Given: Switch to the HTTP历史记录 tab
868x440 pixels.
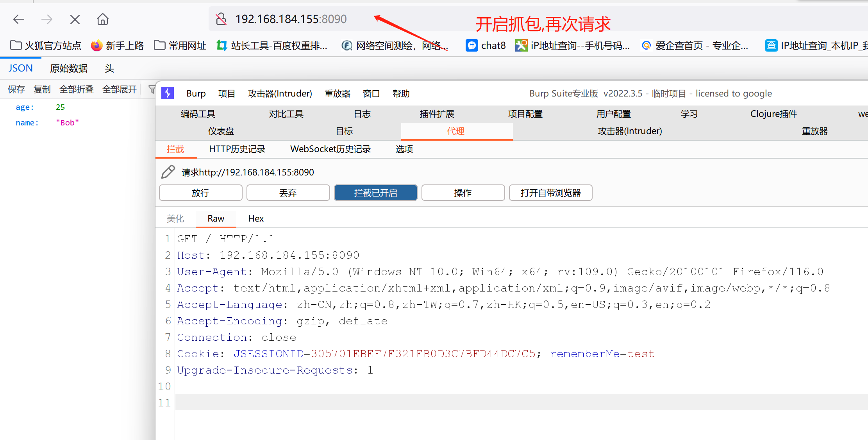Looking at the screenshot, I should (237, 149).
